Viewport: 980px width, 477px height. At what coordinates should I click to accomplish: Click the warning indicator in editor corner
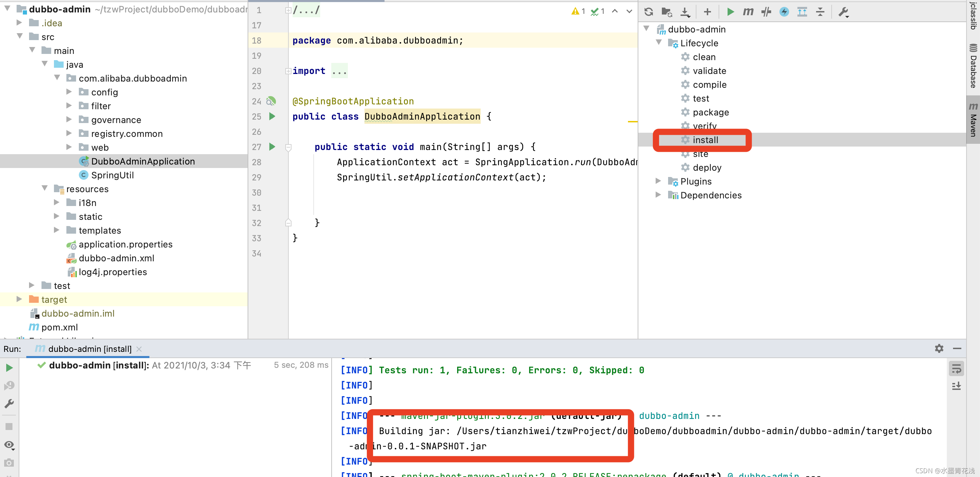[x=578, y=11]
